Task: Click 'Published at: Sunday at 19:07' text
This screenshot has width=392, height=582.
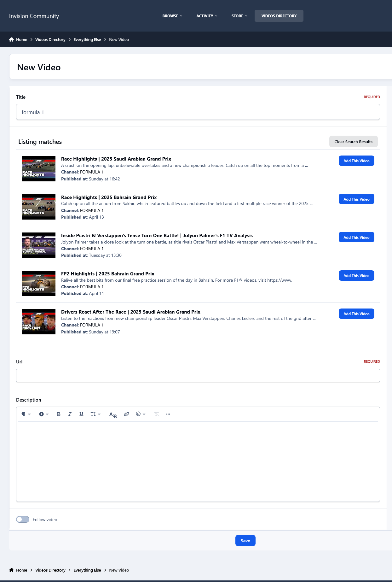Action: [x=90, y=332]
